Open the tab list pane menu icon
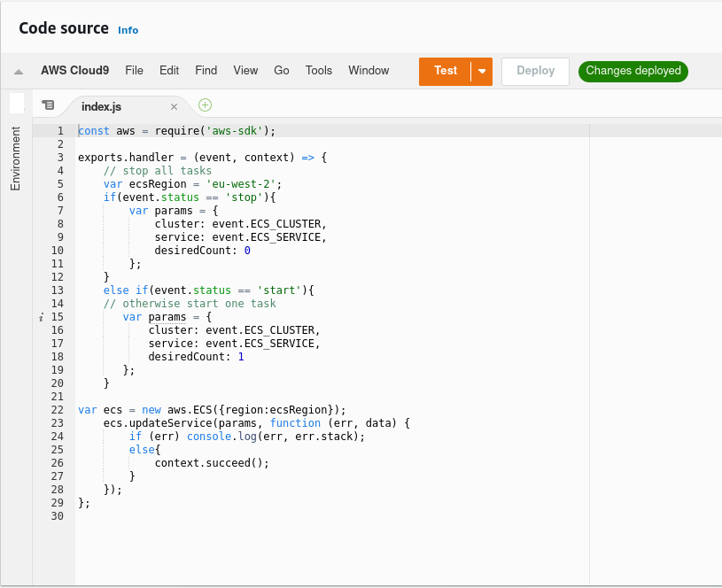This screenshot has width=722, height=588. pyautogui.click(x=48, y=105)
